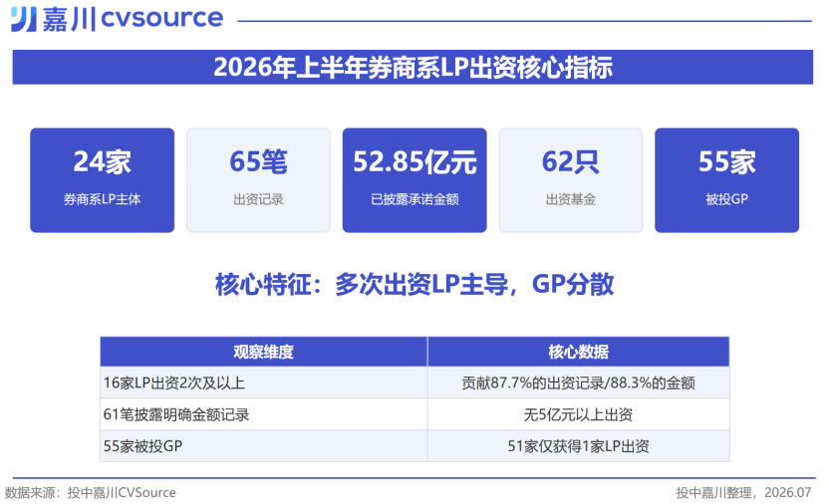Click the 已披露承诺金额 label text
The height and width of the screenshot is (504, 829).
(x=414, y=199)
